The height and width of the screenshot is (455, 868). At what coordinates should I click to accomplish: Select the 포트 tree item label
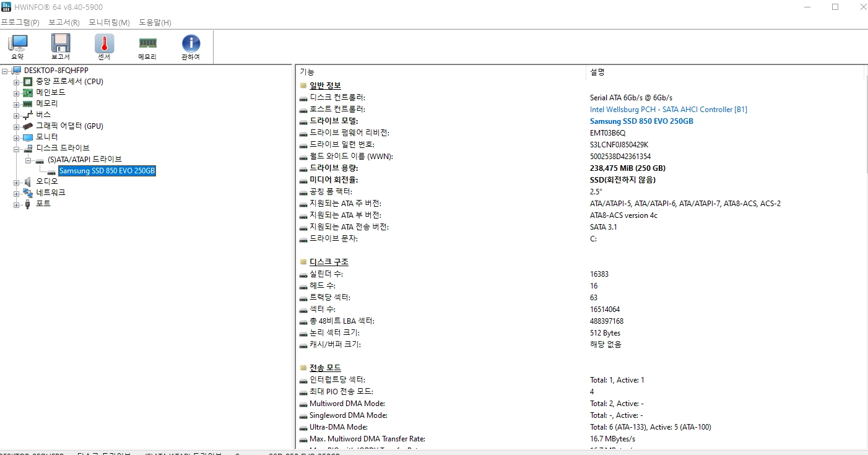tap(43, 204)
